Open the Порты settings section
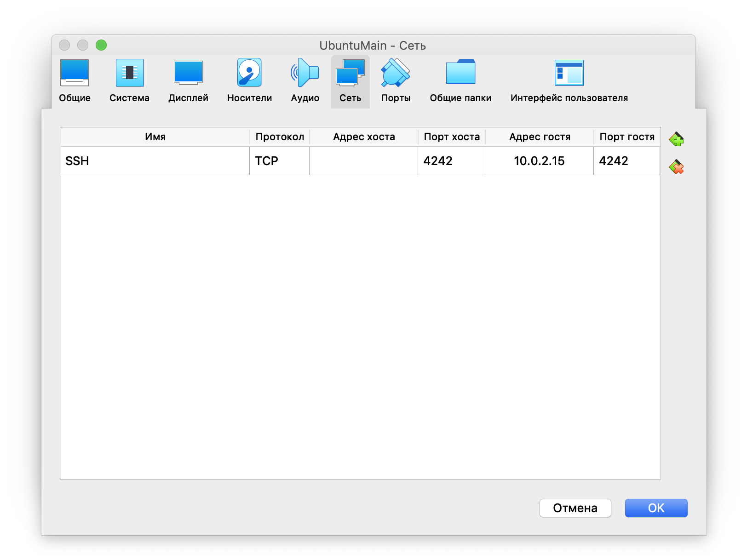 [x=396, y=81]
